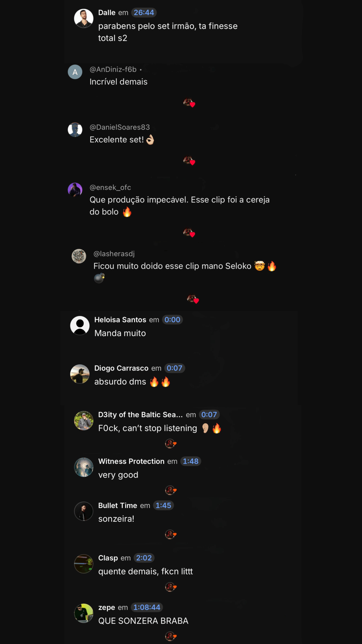This screenshot has height=644, width=362.
Task: Open Dalle's profile avatar
Action: pyautogui.click(x=84, y=18)
